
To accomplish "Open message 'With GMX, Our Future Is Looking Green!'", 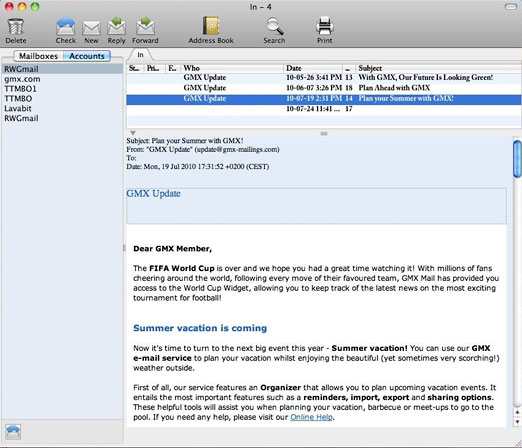I will (324, 78).
